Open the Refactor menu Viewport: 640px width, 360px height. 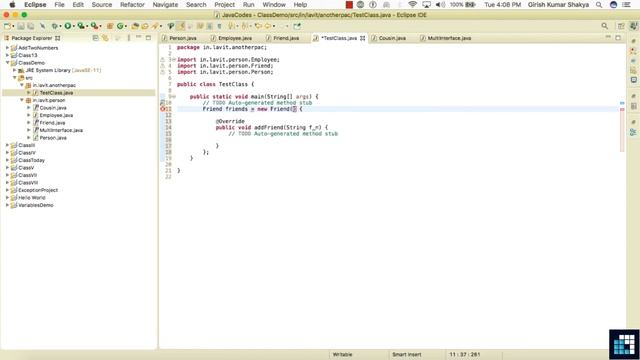(132, 4)
